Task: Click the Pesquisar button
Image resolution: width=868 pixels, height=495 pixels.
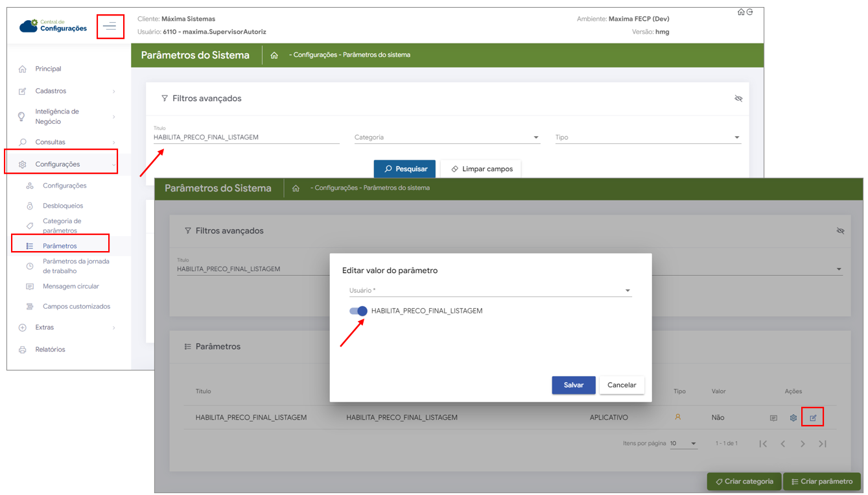Action: click(405, 169)
